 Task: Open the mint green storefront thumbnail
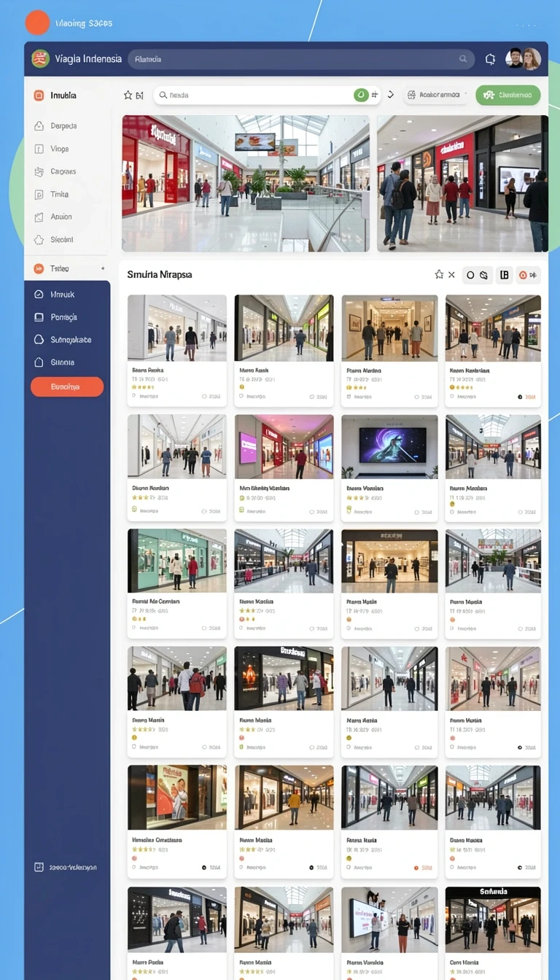[177, 561]
